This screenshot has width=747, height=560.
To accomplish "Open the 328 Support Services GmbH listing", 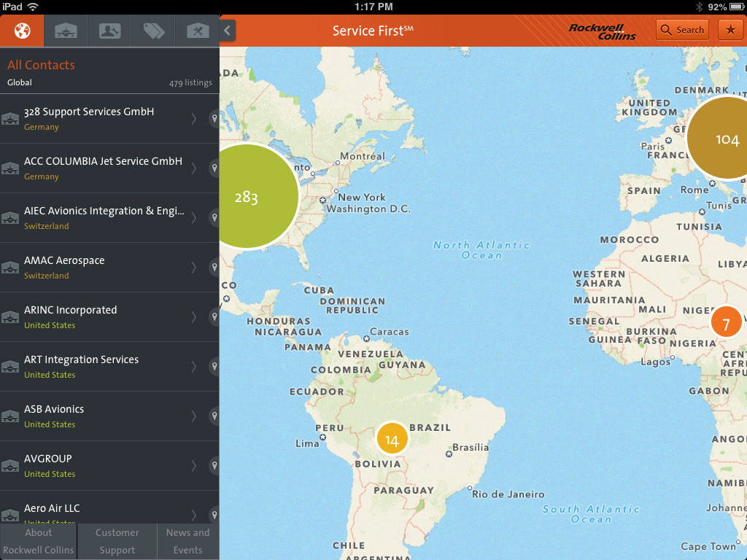I will [x=109, y=119].
